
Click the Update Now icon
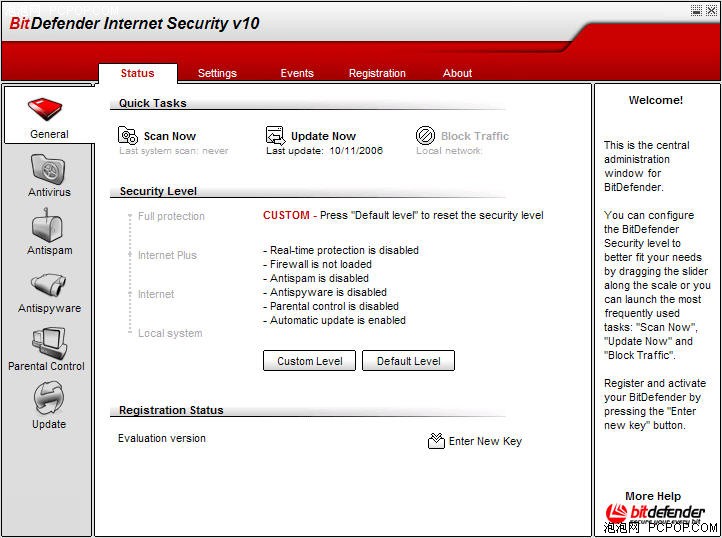275,135
